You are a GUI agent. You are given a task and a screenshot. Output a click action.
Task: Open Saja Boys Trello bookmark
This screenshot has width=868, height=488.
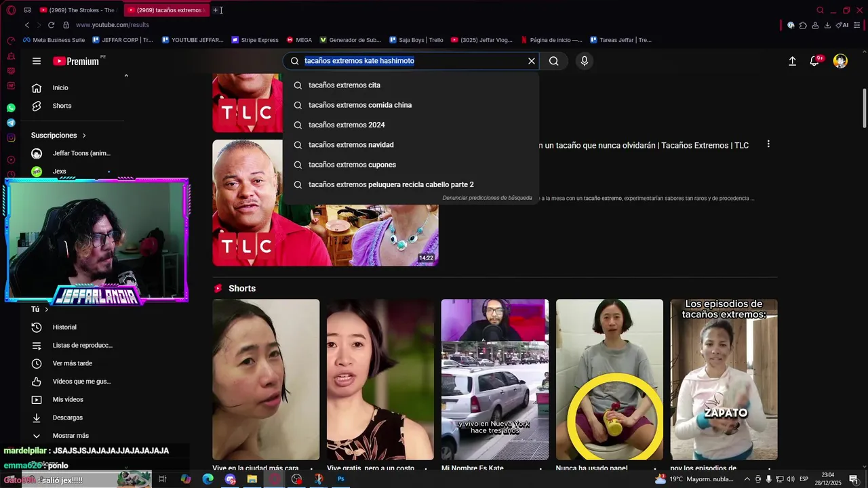416,40
